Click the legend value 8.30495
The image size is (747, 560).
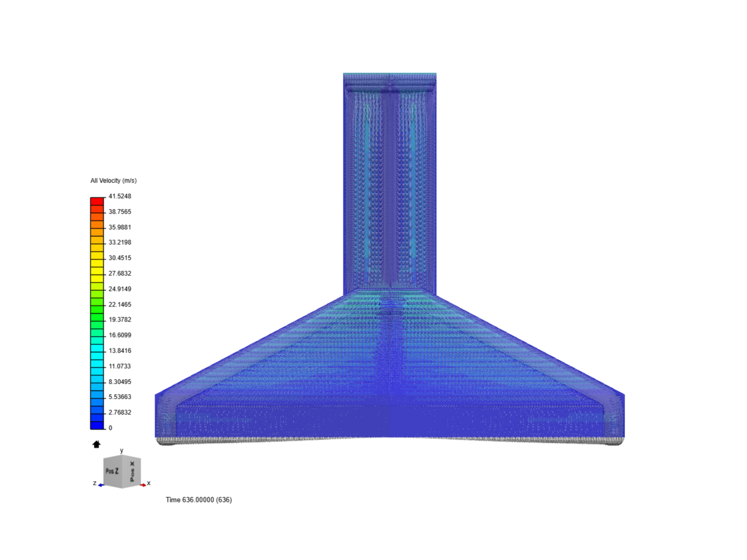pyautogui.click(x=120, y=382)
